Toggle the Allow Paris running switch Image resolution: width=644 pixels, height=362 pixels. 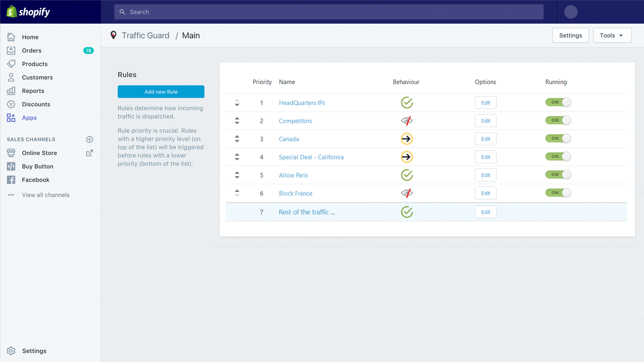pos(558,174)
